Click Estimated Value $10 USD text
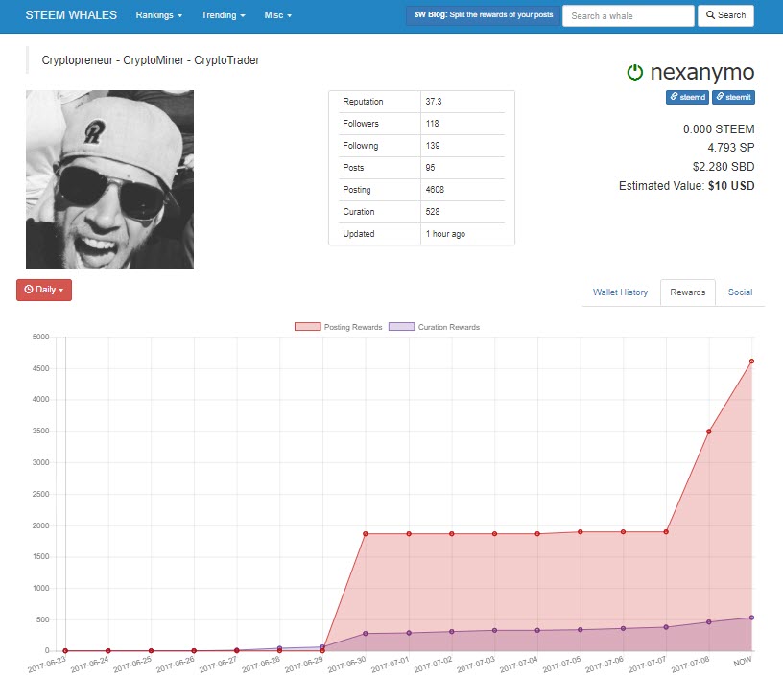783x700 pixels. point(687,186)
